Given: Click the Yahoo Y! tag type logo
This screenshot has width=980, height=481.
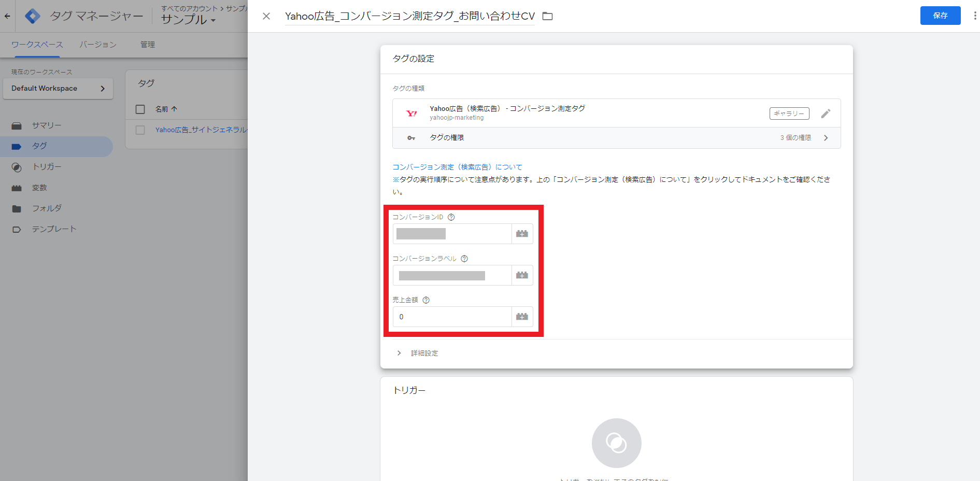Looking at the screenshot, I should 411,113.
